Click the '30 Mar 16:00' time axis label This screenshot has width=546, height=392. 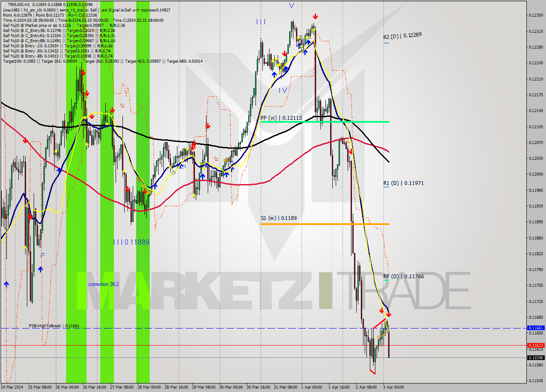click(258, 388)
